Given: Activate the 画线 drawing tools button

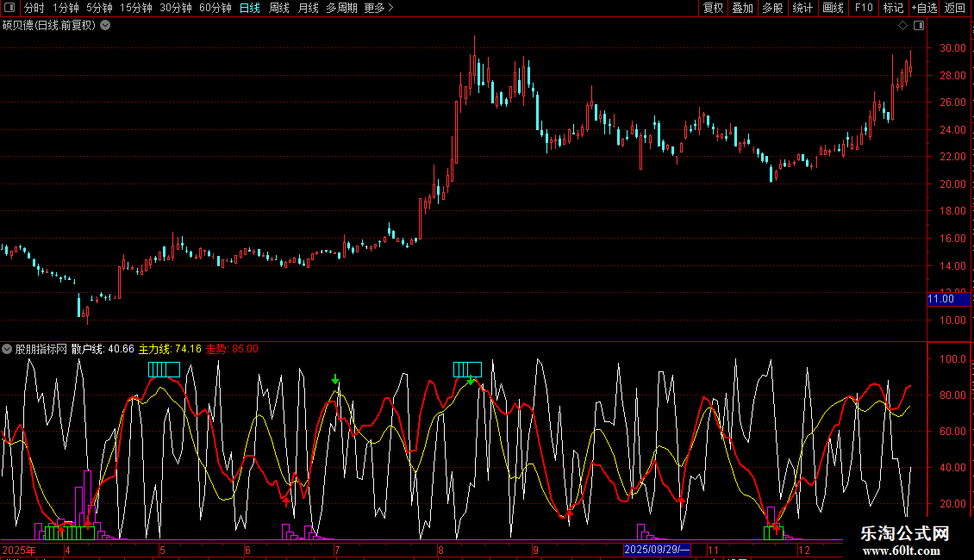Looking at the screenshot, I should coord(833,8).
